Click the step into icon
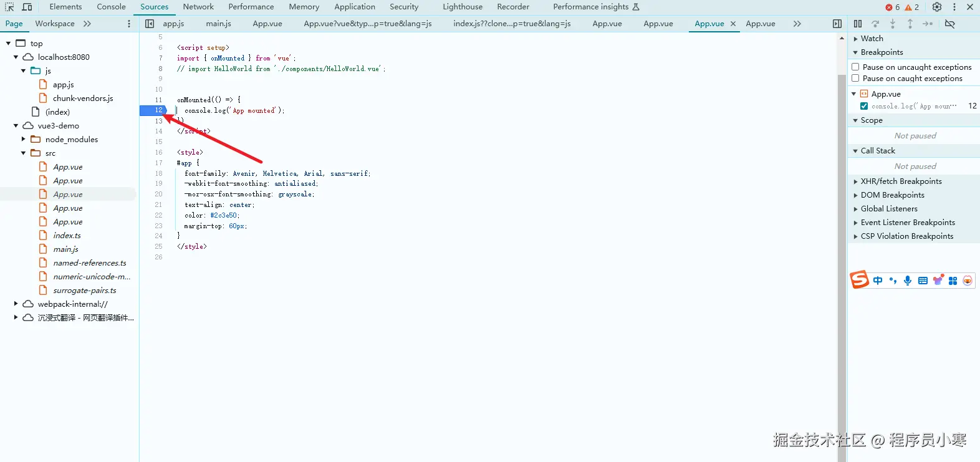The width and height of the screenshot is (980, 462). 893,24
